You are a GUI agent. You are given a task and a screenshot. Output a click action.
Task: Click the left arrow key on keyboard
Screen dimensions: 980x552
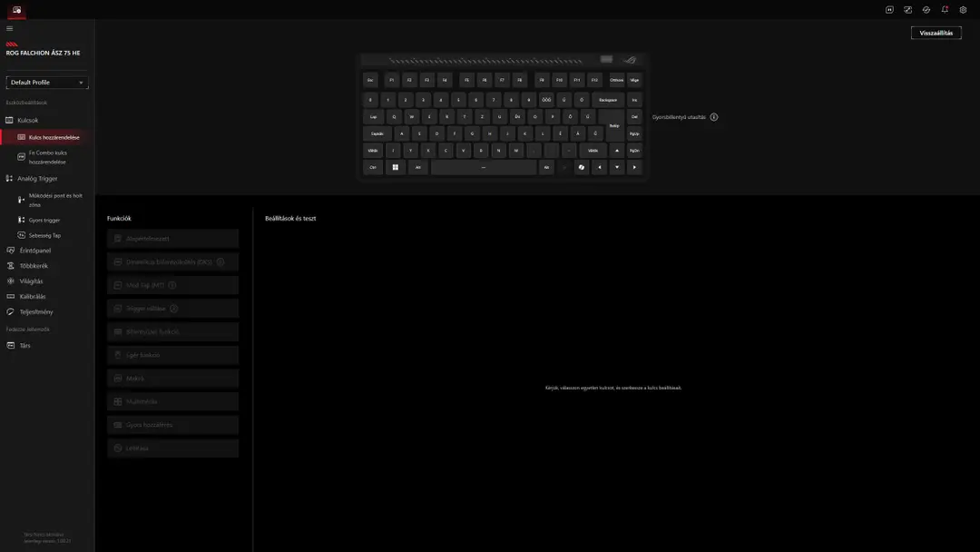point(600,168)
